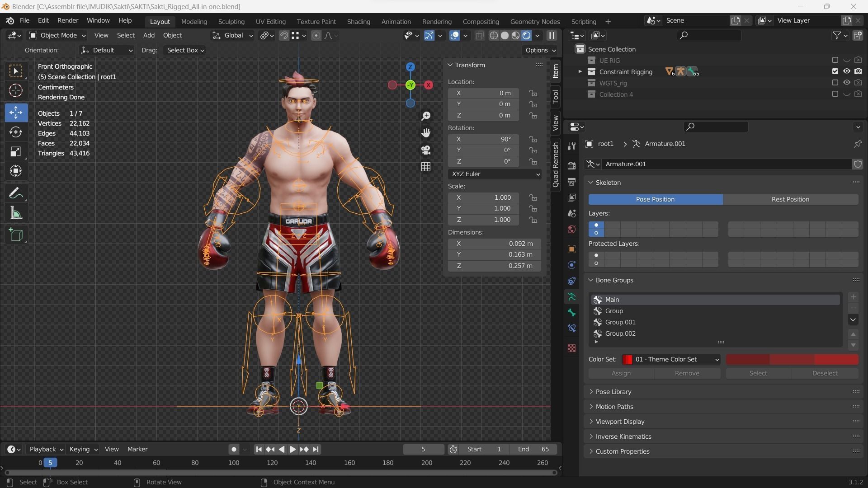The width and height of the screenshot is (868, 488).
Task: Open the 01 - Theme Color Set dropdown
Action: [x=671, y=359]
